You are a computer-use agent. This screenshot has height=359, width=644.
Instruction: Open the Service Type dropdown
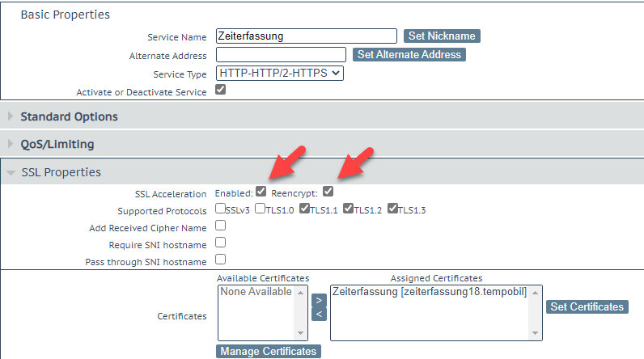pyautogui.click(x=280, y=74)
